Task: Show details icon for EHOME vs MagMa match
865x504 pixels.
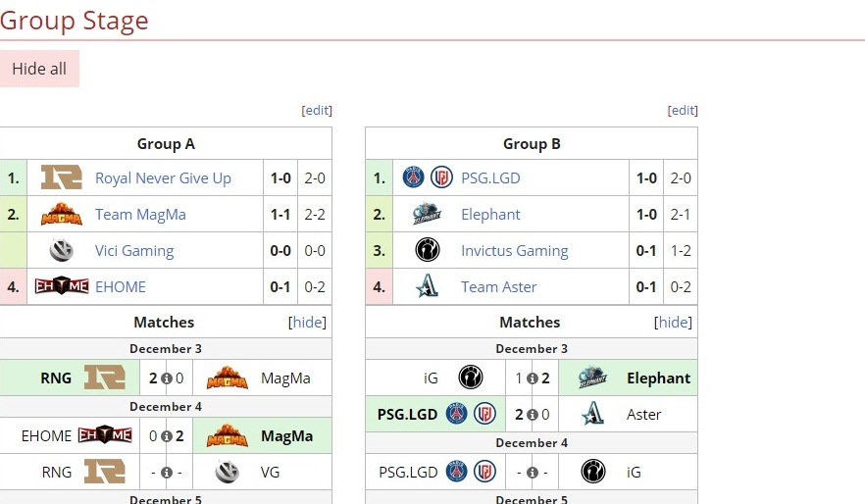Action: (166, 436)
